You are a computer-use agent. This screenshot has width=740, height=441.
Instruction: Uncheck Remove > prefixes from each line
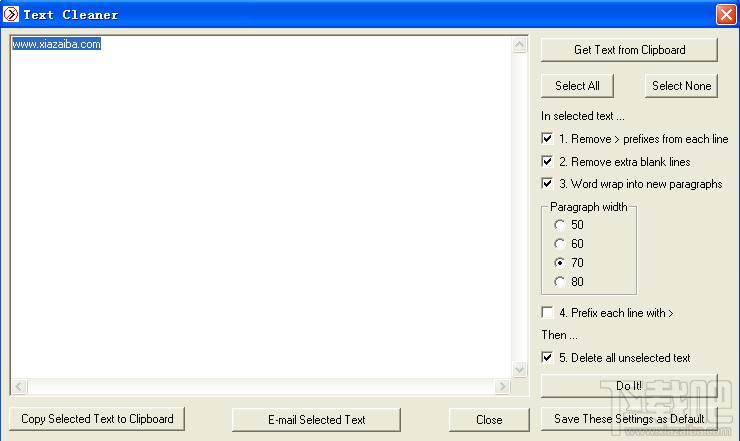tap(547, 138)
